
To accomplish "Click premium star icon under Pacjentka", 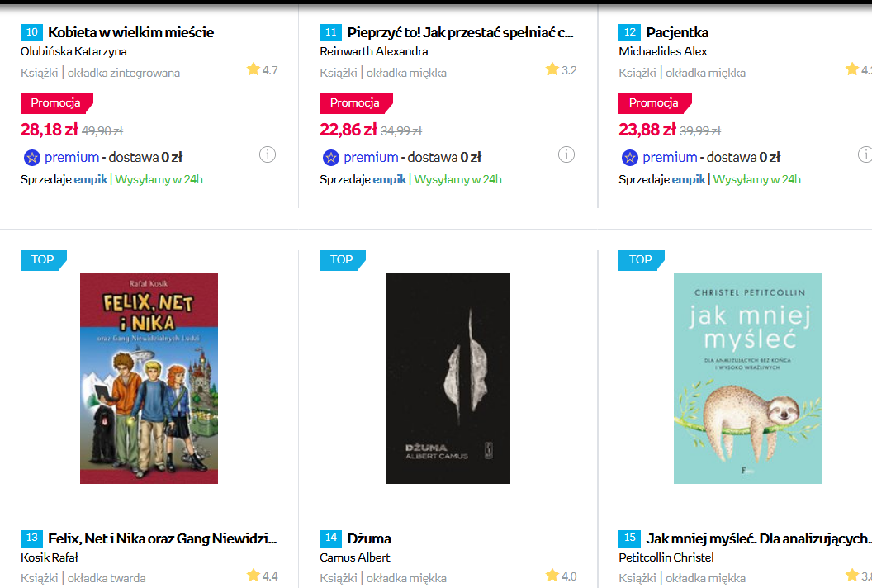I will [629, 158].
